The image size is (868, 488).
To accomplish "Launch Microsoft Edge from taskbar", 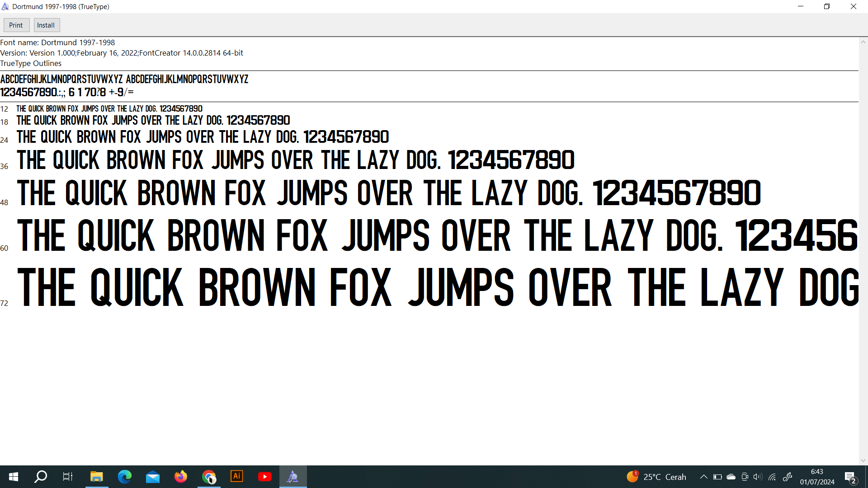I will point(124,477).
